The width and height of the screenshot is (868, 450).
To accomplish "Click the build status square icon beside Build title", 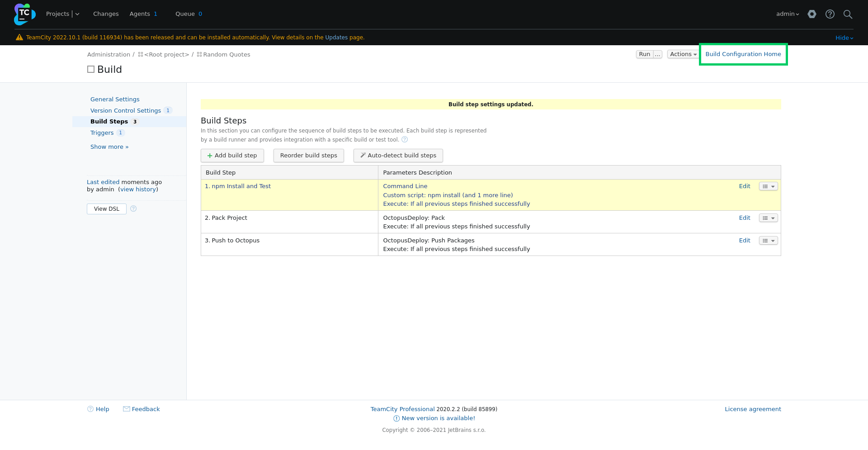I will point(91,69).
